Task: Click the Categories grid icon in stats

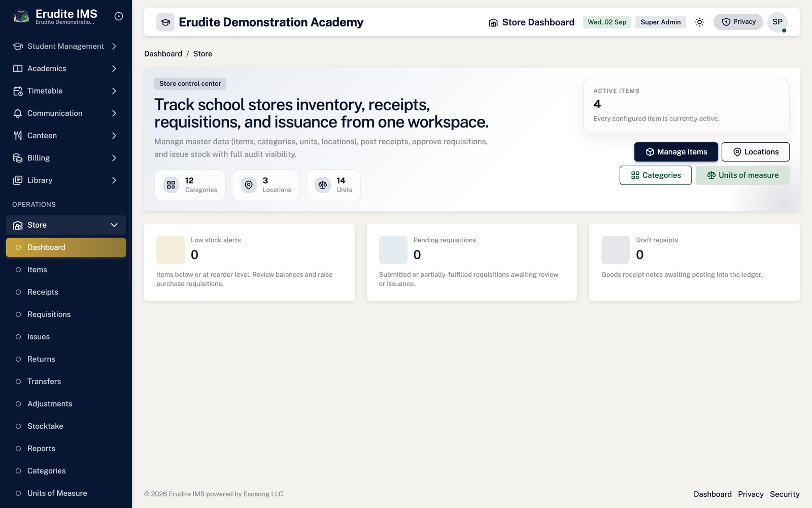Action: tap(171, 185)
